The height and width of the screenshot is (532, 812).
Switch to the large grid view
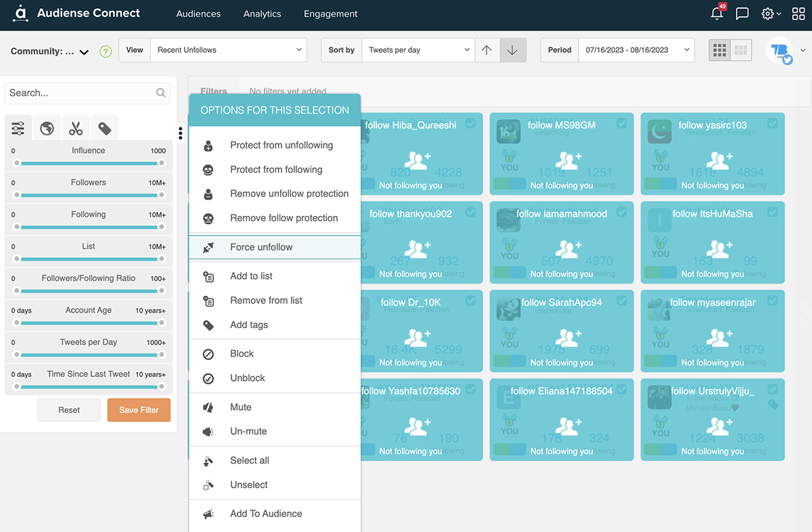pyautogui.click(x=742, y=50)
